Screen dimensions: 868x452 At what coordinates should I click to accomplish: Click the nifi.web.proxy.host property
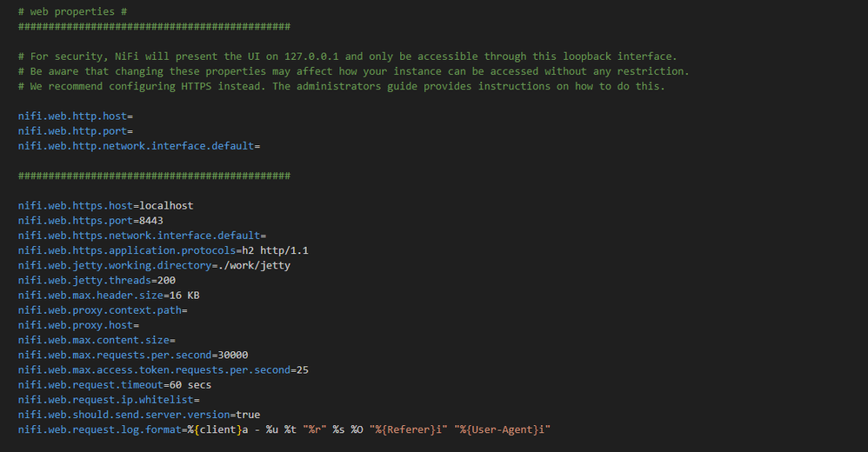(x=78, y=325)
